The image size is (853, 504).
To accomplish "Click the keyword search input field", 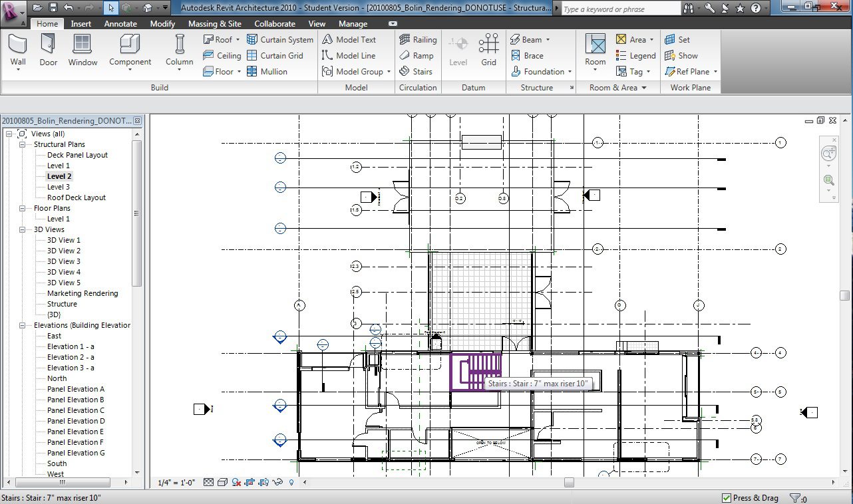I will coord(620,9).
